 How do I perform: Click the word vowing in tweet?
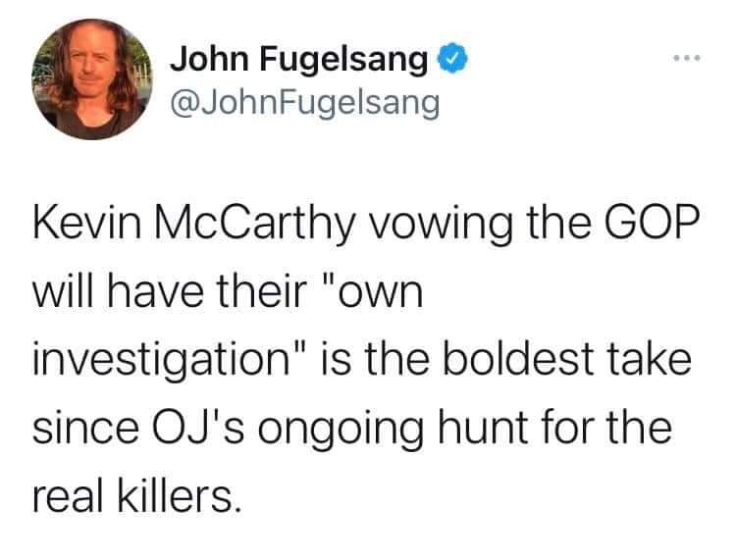click(439, 225)
